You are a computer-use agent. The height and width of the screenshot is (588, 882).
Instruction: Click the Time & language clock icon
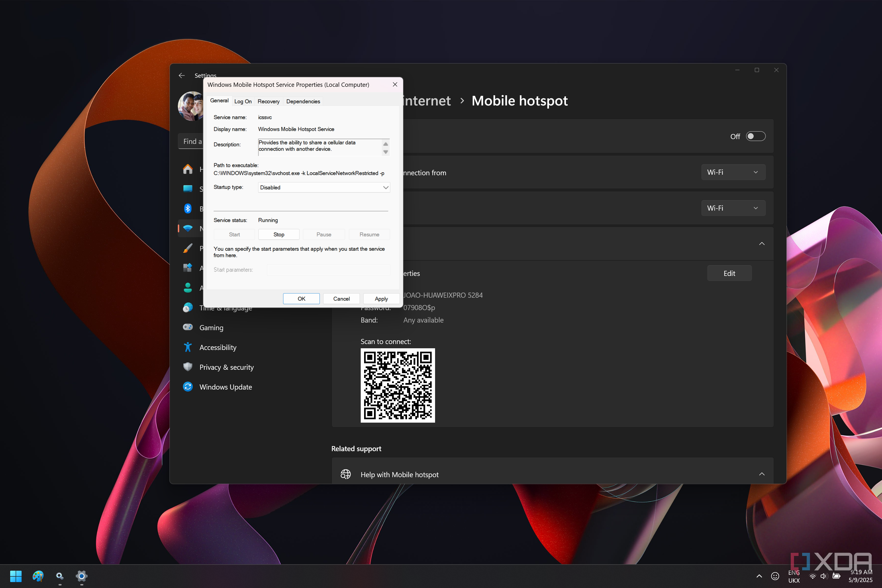tap(188, 308)
